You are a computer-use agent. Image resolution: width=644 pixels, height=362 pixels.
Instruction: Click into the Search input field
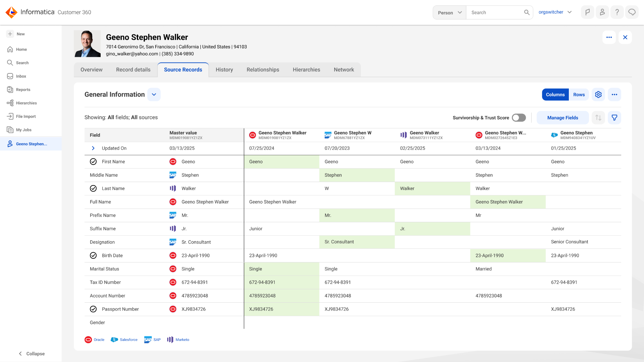(x=496, y=13)
